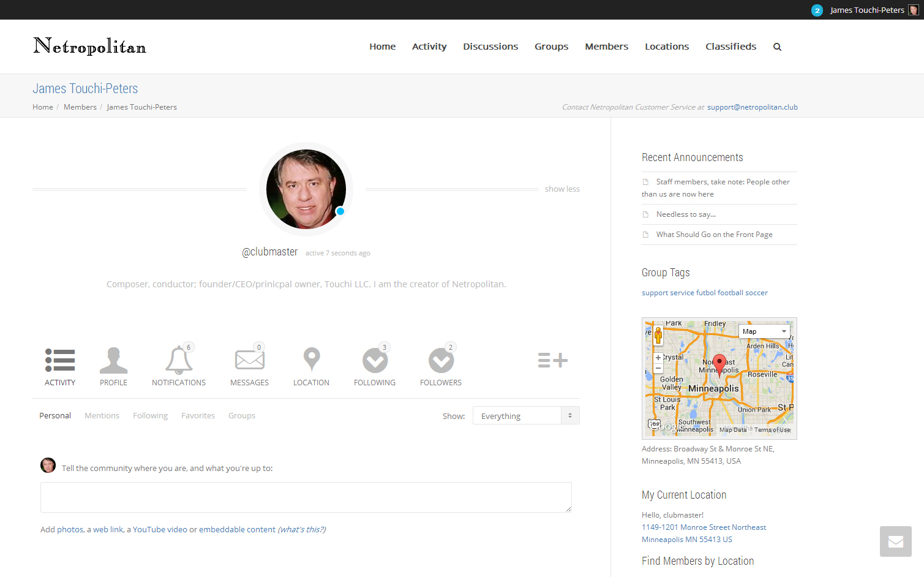This screenshot has width=924, height=577.
Task: Click the floating envelope contact button
Action: (895, 541)
